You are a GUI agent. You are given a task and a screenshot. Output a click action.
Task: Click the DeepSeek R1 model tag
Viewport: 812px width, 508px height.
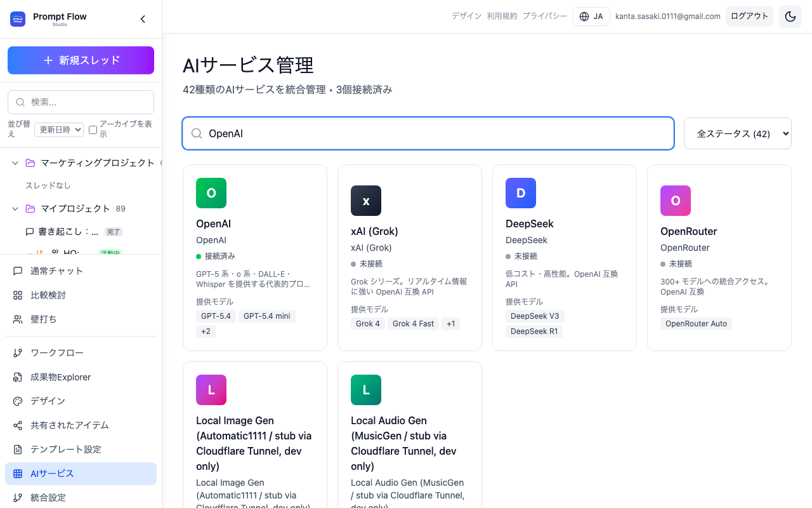point(534,331)
